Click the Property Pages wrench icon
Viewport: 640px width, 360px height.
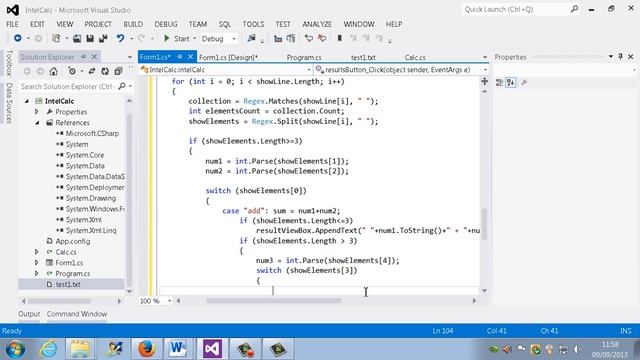(524, 82)
